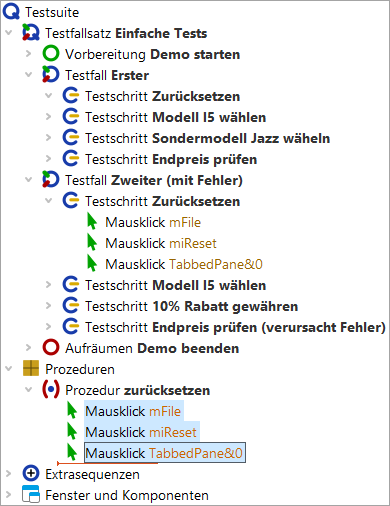Collapse the Prozeduren node
This screenshot has width=390, height=506.
8,369
